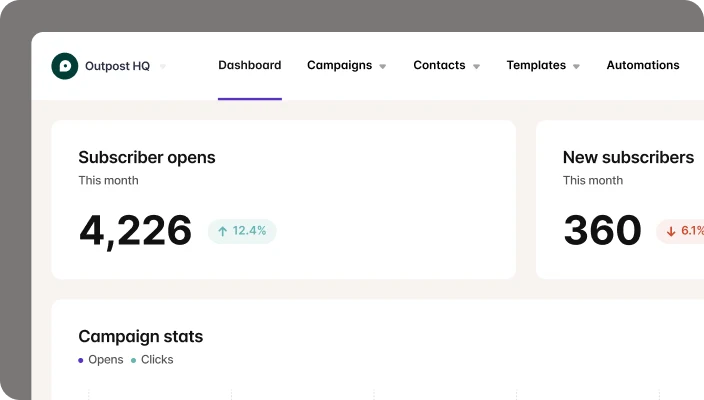Click the Campaign stats heading

(x=140, y=336)
